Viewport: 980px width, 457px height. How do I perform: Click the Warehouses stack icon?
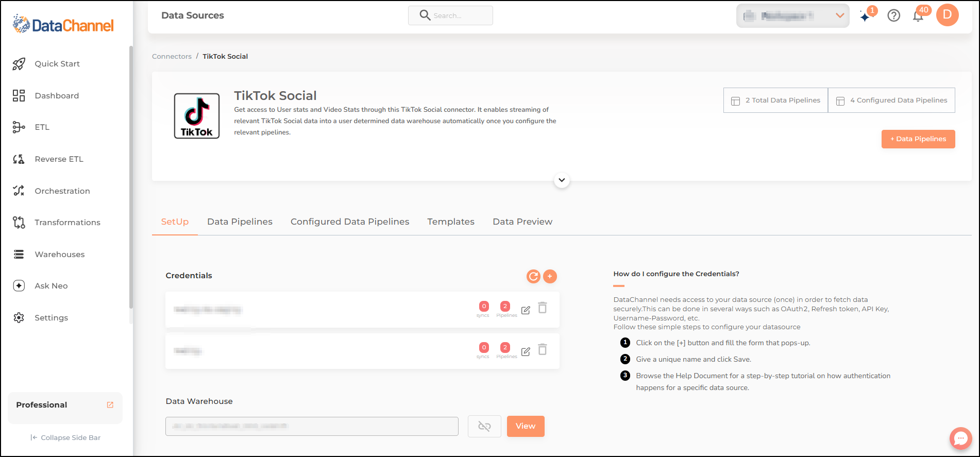point(19,255)
